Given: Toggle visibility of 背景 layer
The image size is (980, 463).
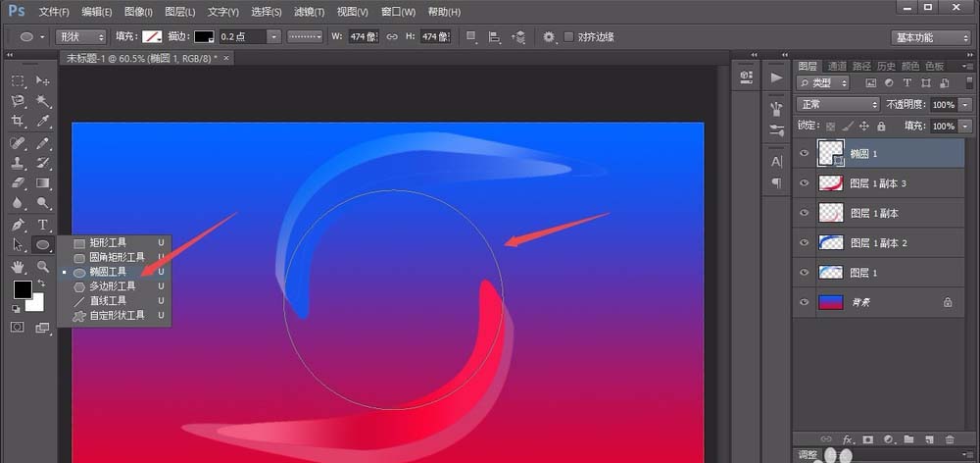Looking at the screenshot, I should tap(805, 302).
